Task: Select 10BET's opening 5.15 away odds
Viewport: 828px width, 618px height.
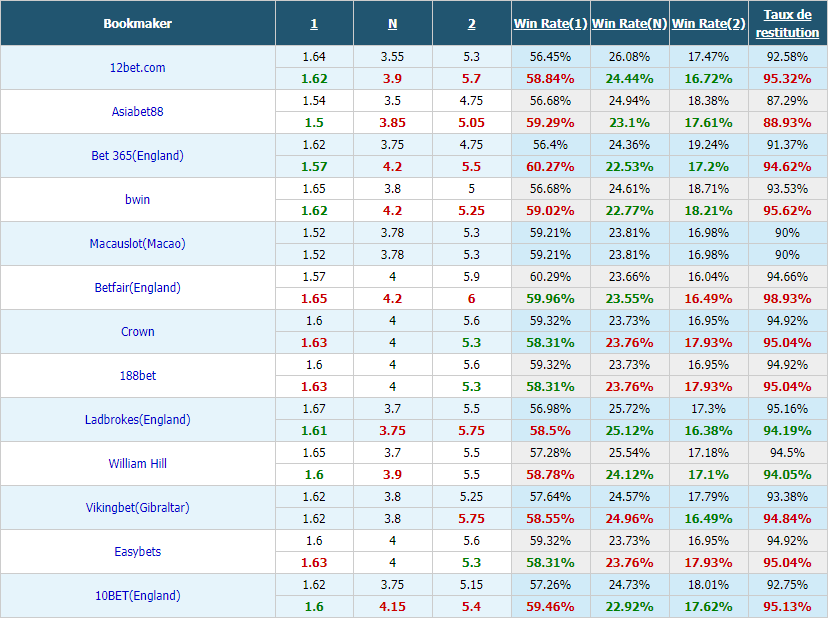Action: [x=472, y=585]
